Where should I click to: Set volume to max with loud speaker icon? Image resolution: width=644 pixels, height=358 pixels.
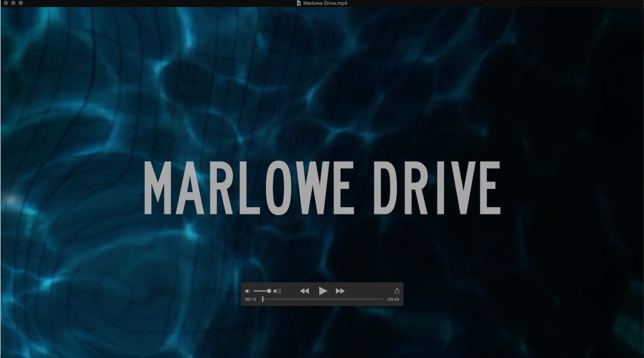pyautogui.click(x=278, y=291)
